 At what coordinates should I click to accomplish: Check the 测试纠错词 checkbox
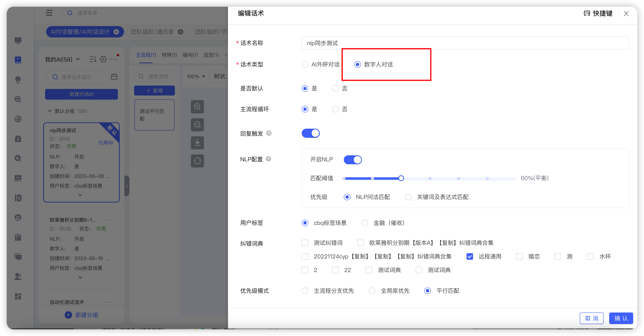305,243
